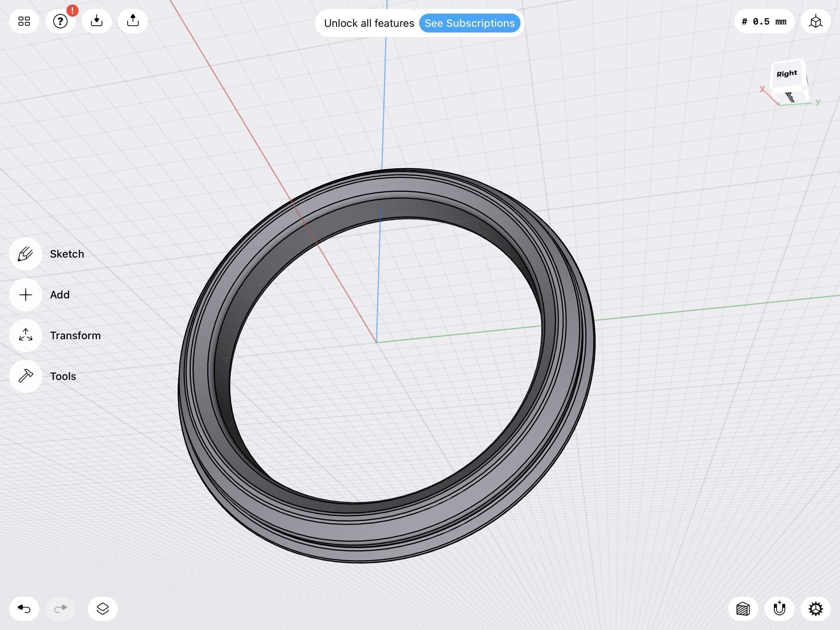
Task: Open the designs gallery grid icon
Action: click(24, 21)
